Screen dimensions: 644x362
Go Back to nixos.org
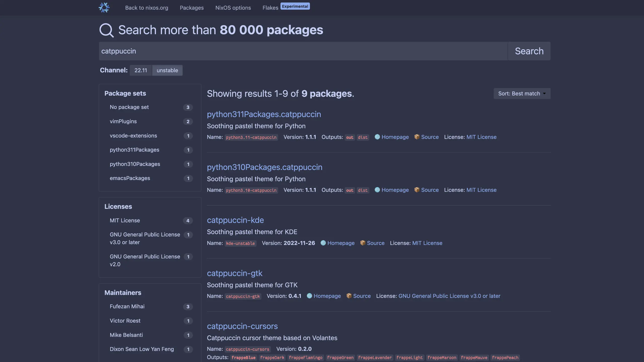pos(147,8)
